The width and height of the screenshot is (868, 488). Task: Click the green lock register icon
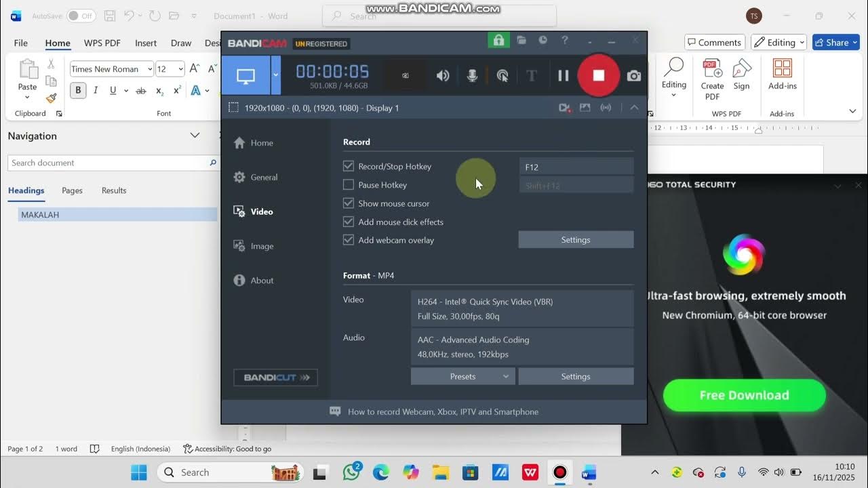point(498,41)
